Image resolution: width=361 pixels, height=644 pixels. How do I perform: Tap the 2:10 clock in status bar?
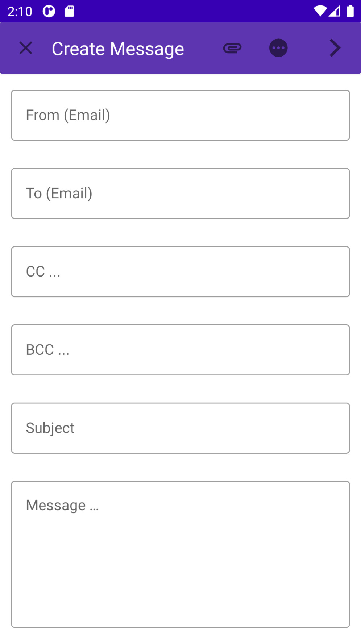click(x=20, y=12)
